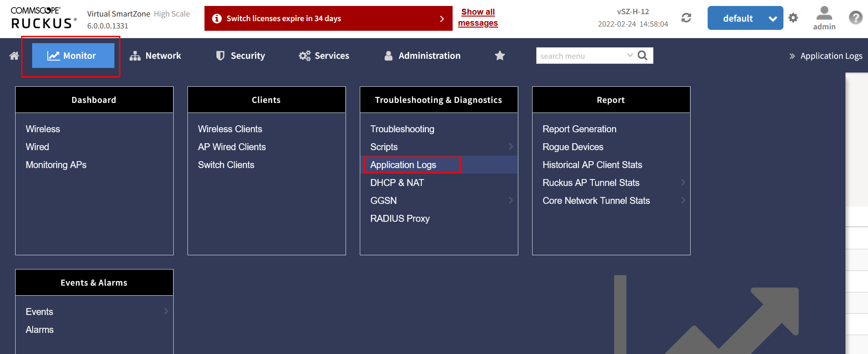
Task: Expand the GGSN submenu arrow
Action: click(511, 200)
